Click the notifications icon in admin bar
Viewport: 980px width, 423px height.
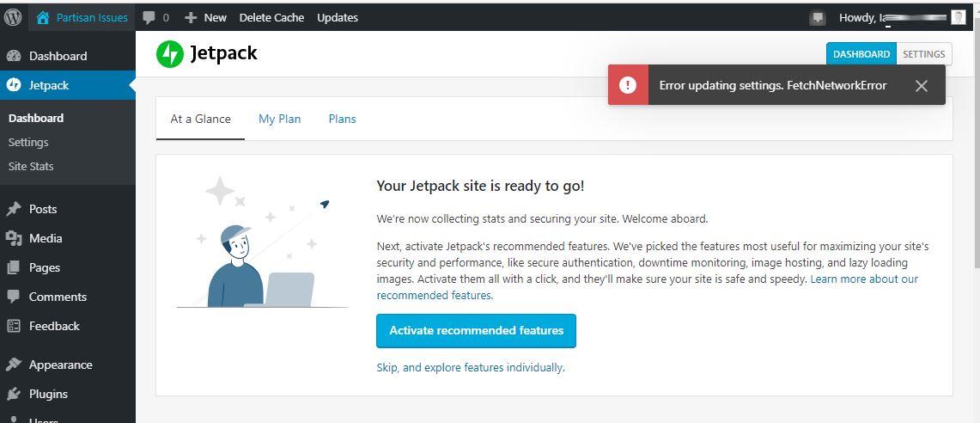[818, 17]
